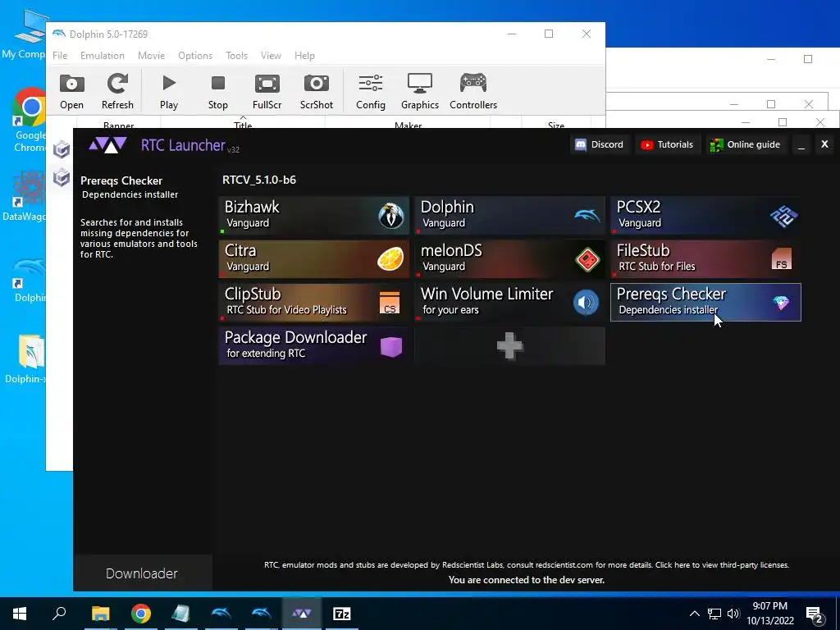Toggle fullscreen with the FullScr icon
Screen dimensions: 840x630
[267, 91]
